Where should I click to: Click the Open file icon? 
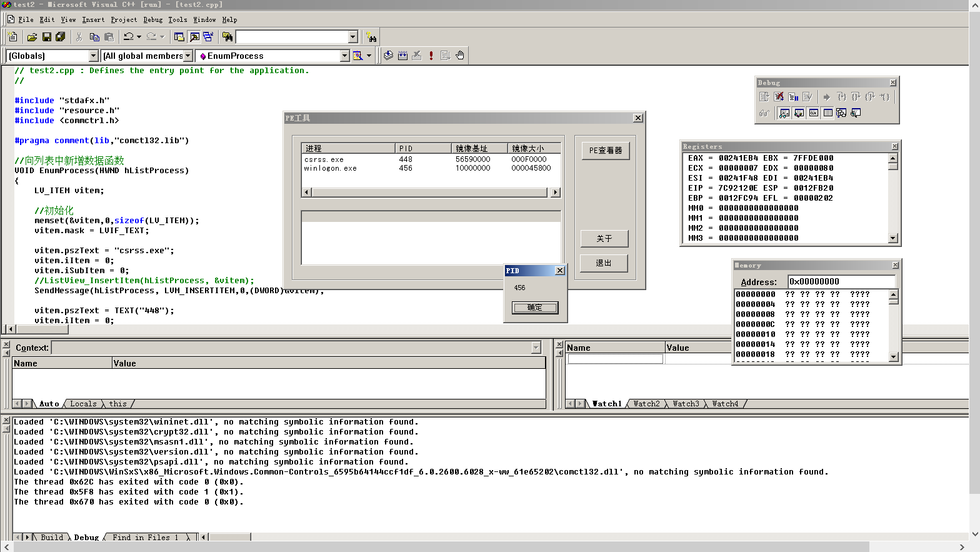(32, 37)
